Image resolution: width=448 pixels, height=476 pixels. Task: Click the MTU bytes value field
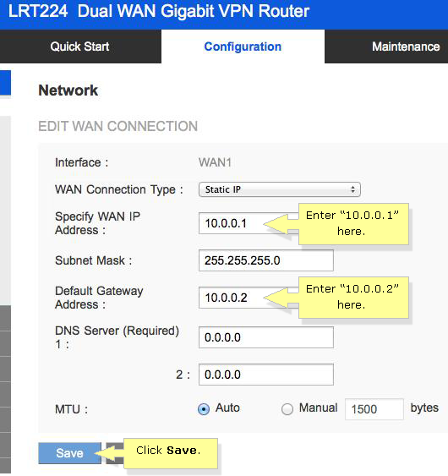374,409
